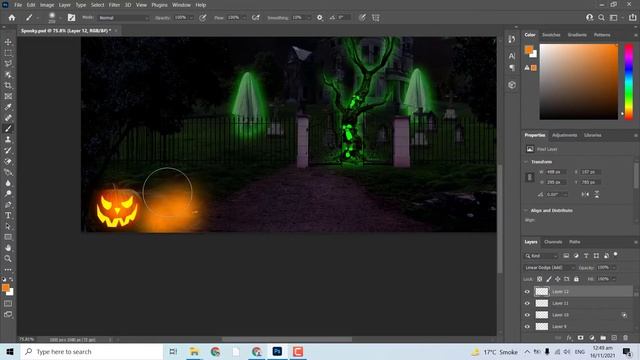Open the brush preset picker arrow
640x360 pixels.
[x=60, y=18]
